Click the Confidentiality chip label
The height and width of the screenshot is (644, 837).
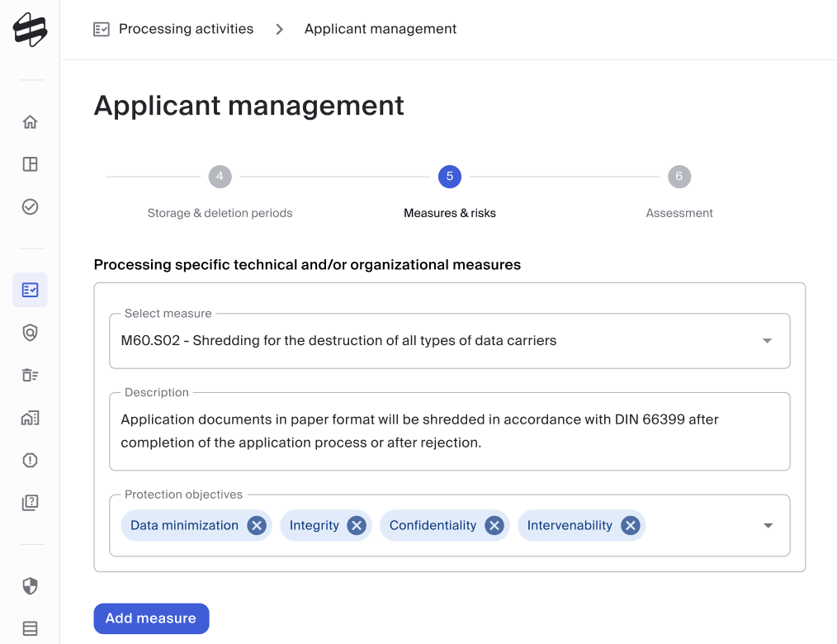pos(433,525)
